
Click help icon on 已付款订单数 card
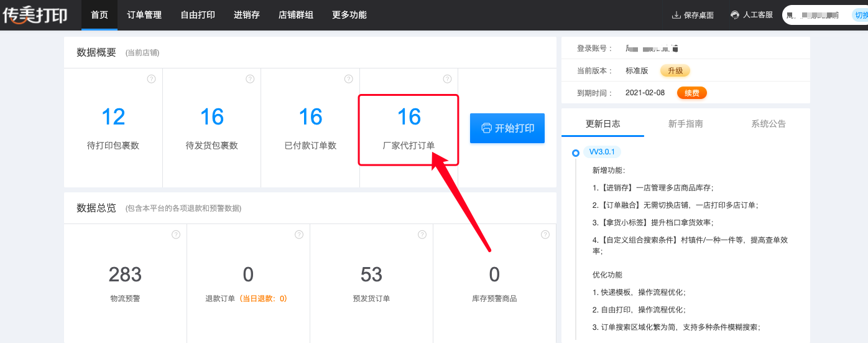coord(349,79)
